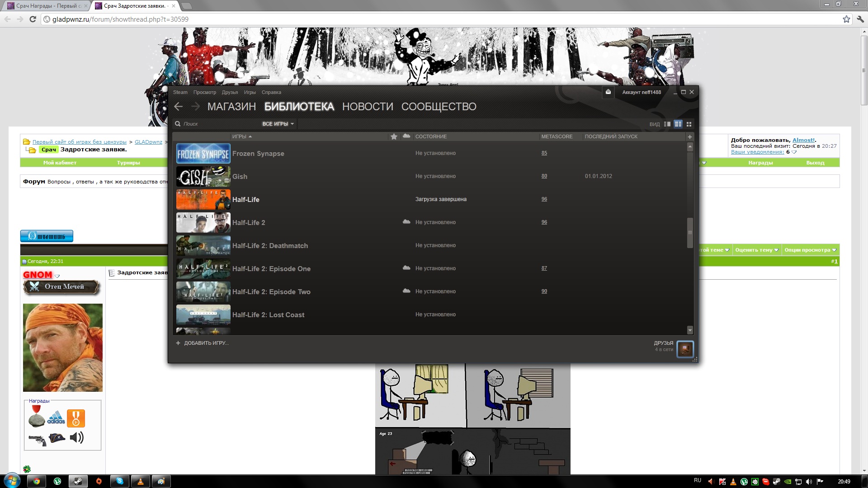Open Steam from Windows taskbar

pos(78,481)
